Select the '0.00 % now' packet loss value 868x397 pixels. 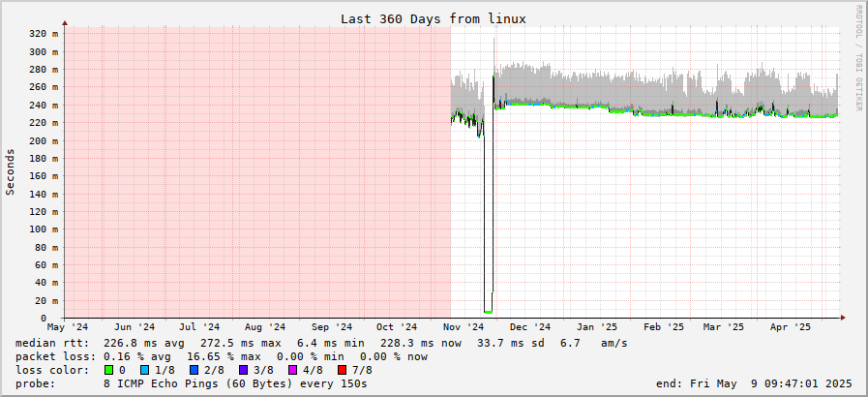pyautogui.click(x=394, y=356)
